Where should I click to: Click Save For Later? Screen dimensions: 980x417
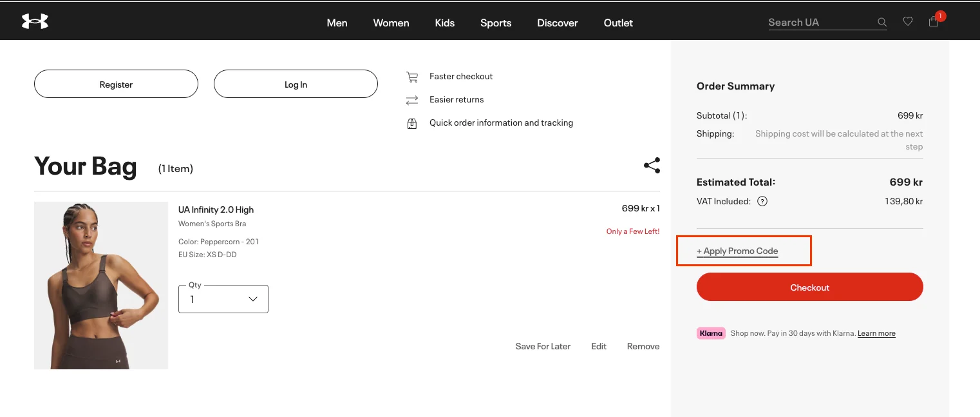(x=543, y=346)
